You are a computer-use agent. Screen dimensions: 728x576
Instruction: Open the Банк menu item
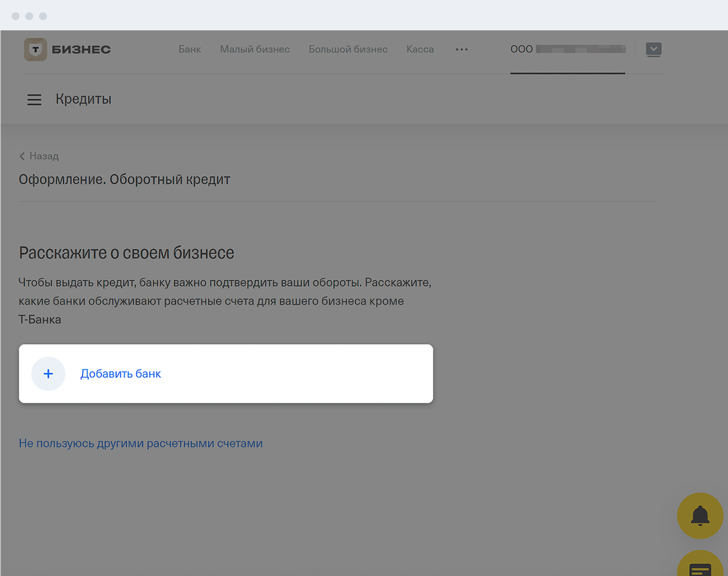tap(189, 49)
